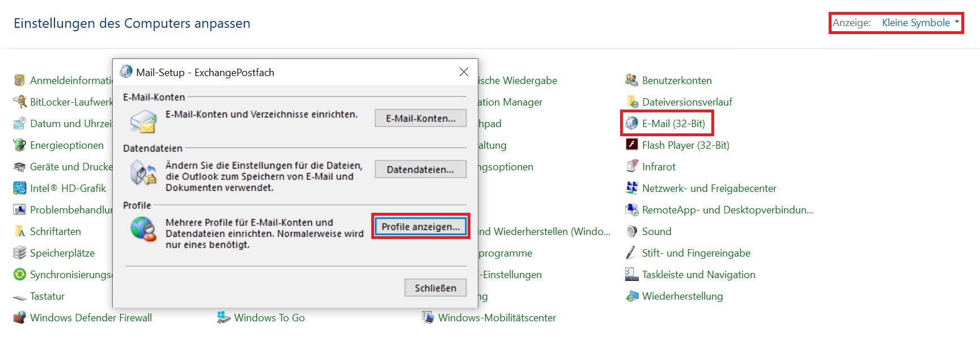Click the Windows Defender Firewall icon

20,317
